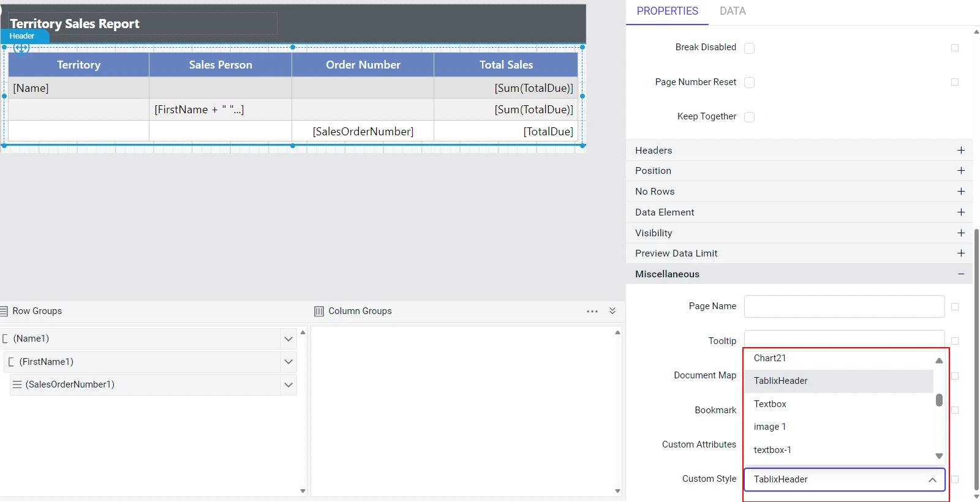Open the FirstName1 row group dropdown
Viewport: 980px width, 502px height.
click(x=288, y=362)
